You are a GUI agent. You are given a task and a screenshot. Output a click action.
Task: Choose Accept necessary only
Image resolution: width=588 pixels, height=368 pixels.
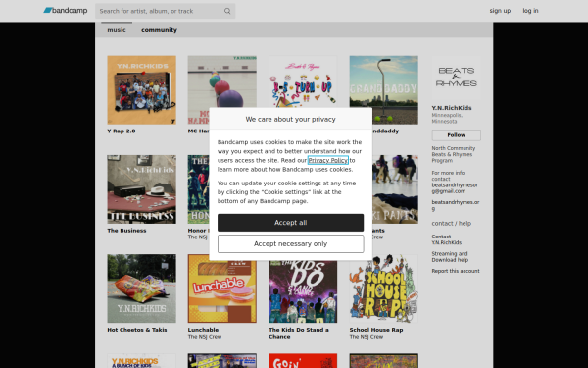[291, 243]
